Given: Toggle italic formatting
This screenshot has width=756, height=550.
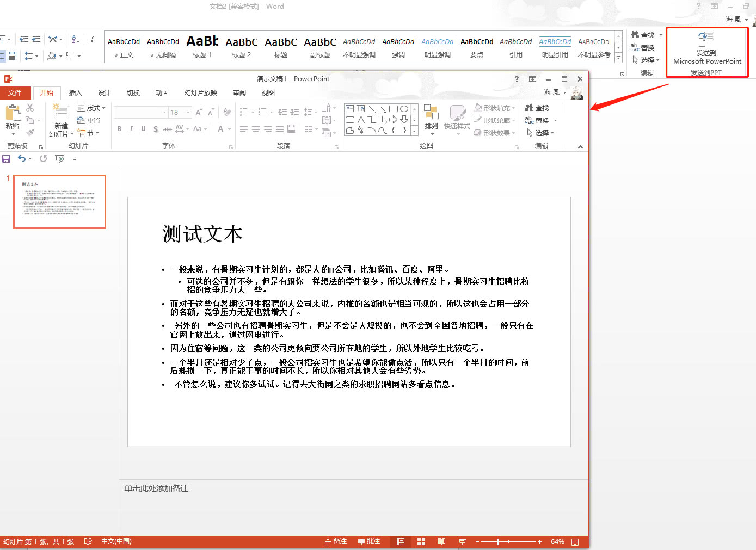Looking at the screenshot, I should (x=131, y=129).
